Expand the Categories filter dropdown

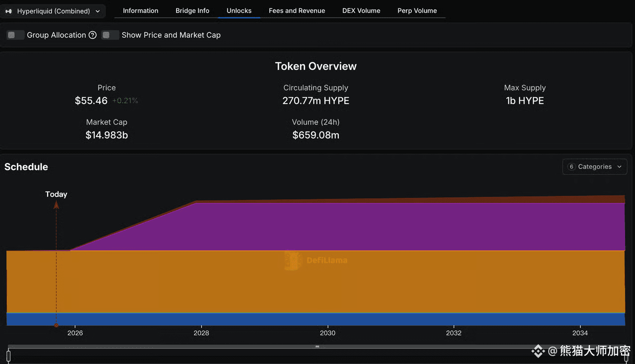pos(595,167)
